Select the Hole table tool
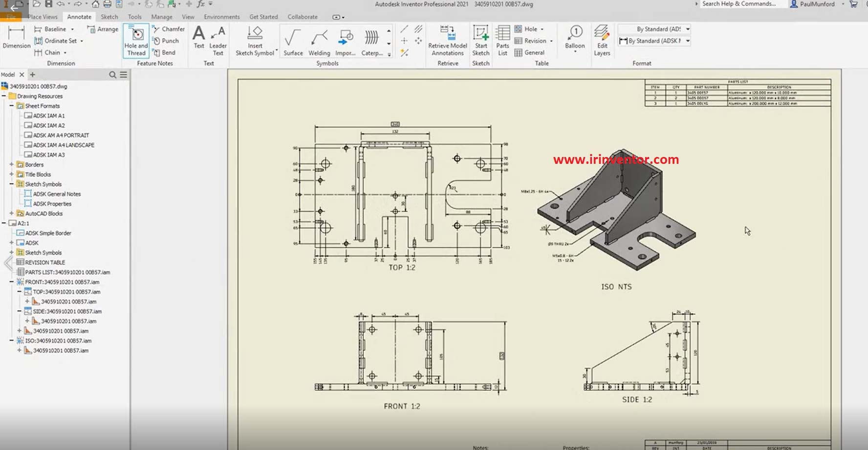 (x=526, y=29)
